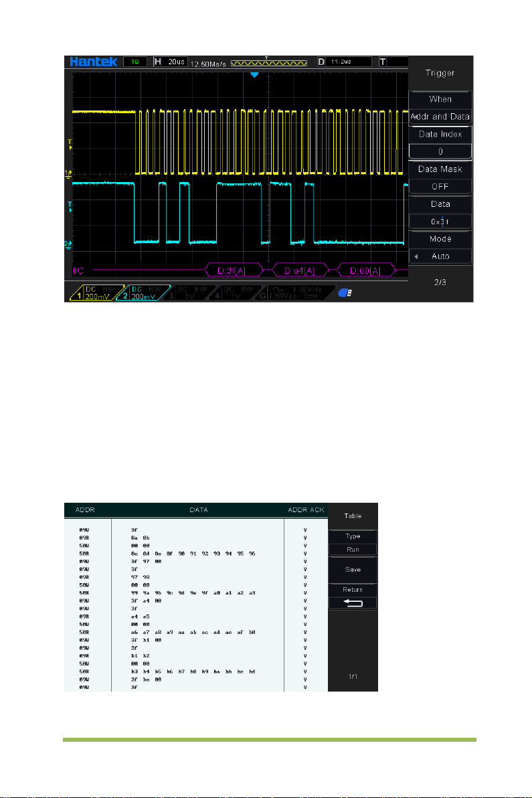
Task: Click the Hantek logo
Action: [x=93, y=62]
